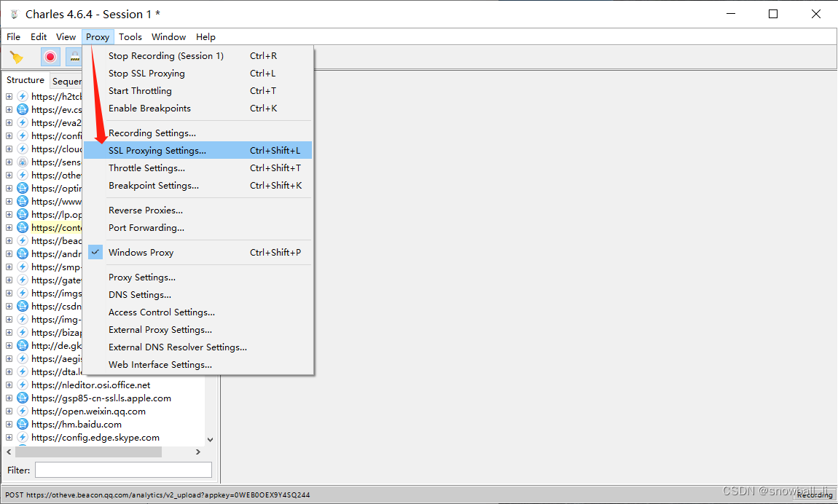Click globe icon beside https://optin row
The height and width of the screenshot is (504, 838).
[23, 188]
